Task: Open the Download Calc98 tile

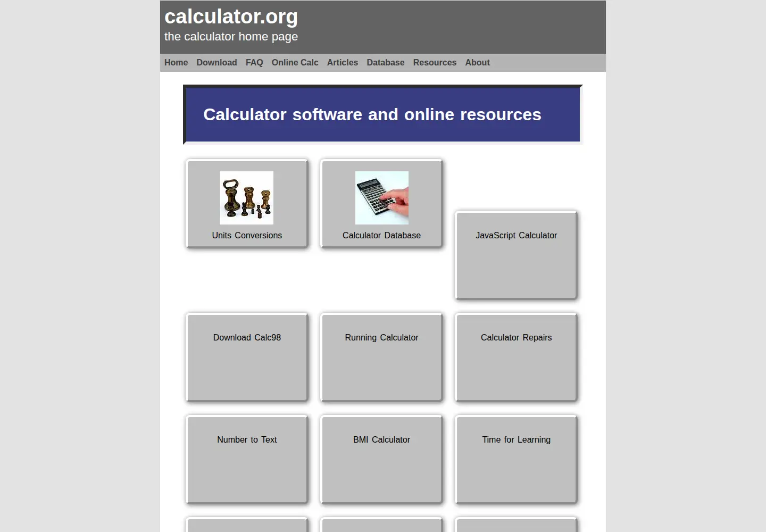Action: pos(247,358)
